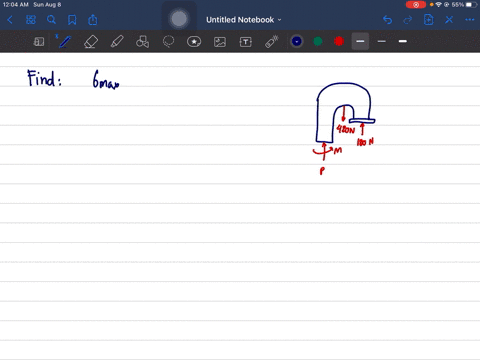480x360 pixels.
Task: Select the Shapes tool
Action: pyautogui.click(x=142, y=42)
